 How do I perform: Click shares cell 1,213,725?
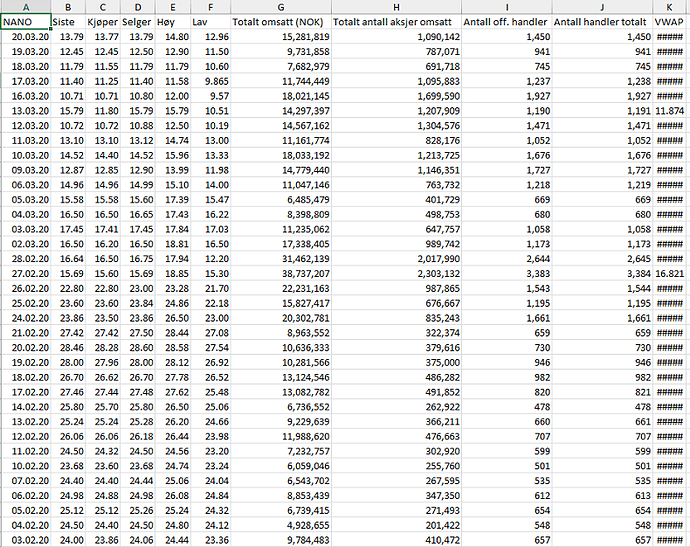click(x=396, y=155)
